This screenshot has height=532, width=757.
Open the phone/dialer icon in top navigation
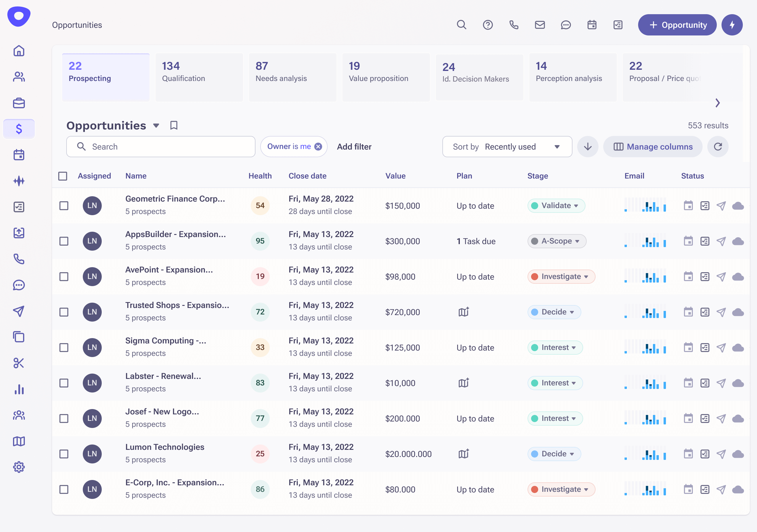click(514, 25)
